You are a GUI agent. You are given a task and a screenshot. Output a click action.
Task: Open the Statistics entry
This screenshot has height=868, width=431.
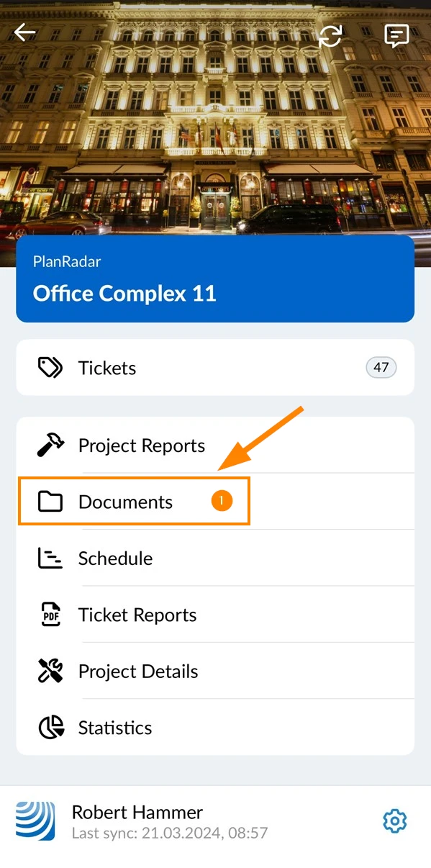[215, 728]
